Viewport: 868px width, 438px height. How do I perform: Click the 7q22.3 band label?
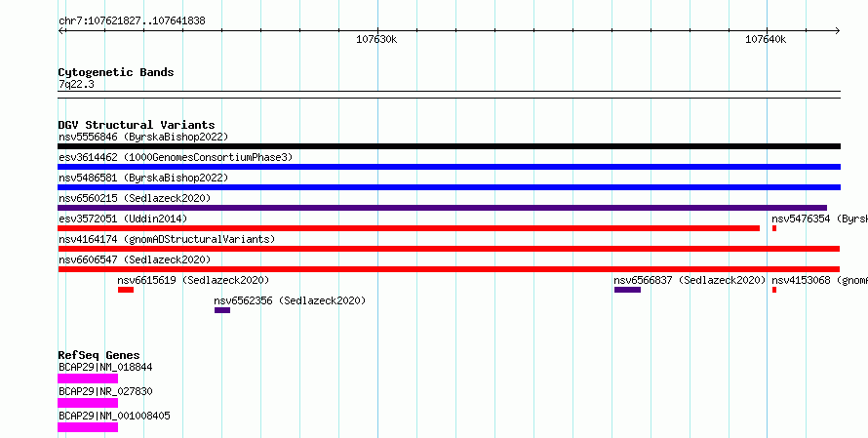76,85
